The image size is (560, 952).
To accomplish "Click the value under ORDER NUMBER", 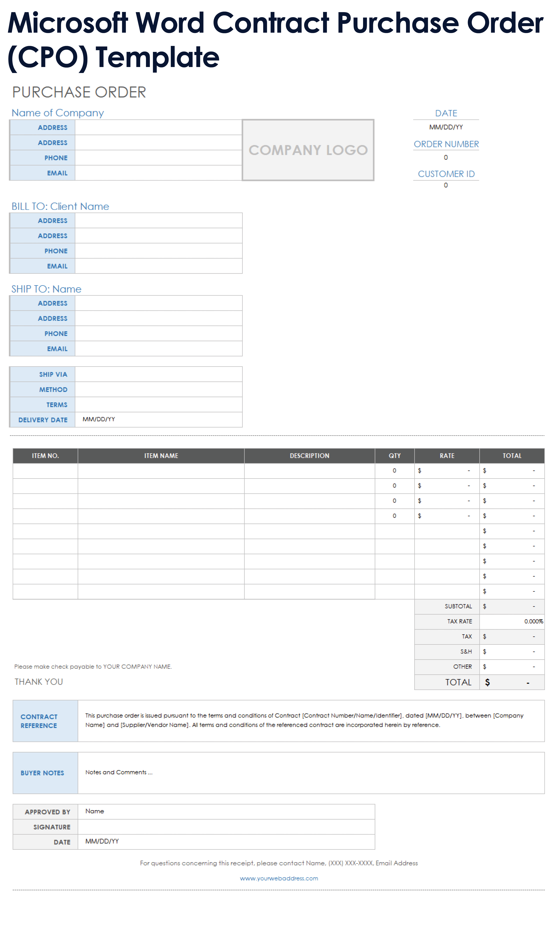I will (x=446, y=158).
